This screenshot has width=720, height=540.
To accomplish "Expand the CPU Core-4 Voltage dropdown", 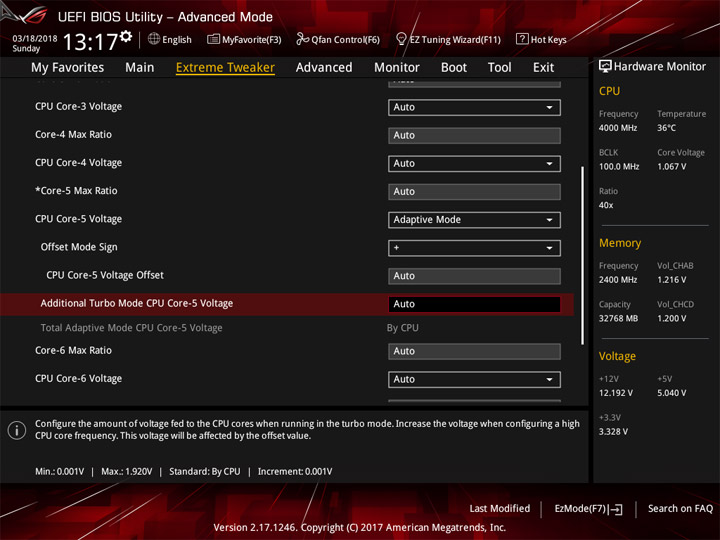I will click(x=474, y=164).
